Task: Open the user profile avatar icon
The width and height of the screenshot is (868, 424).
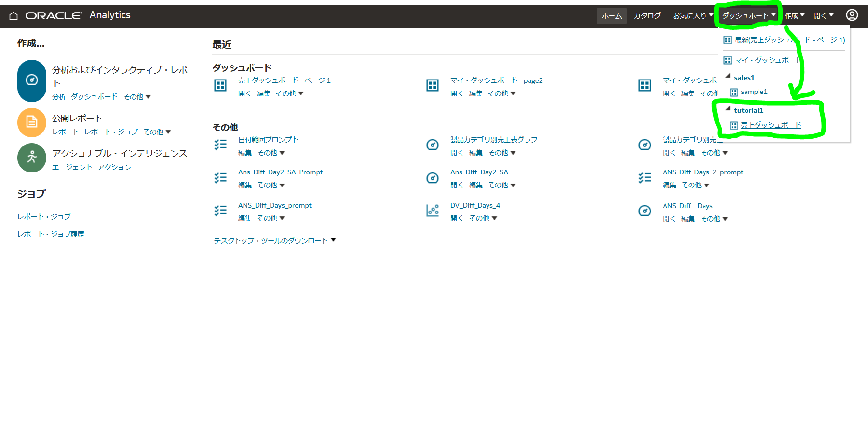Action: pyautogui.click(x=852, y=15)
